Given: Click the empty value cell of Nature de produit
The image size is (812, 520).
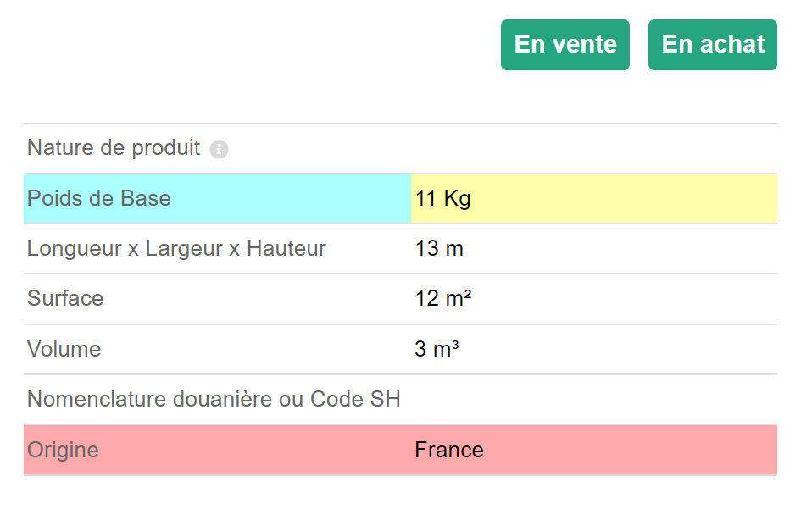Looking at the screenshot, I should pyautogui.click(x=594, y=148).
